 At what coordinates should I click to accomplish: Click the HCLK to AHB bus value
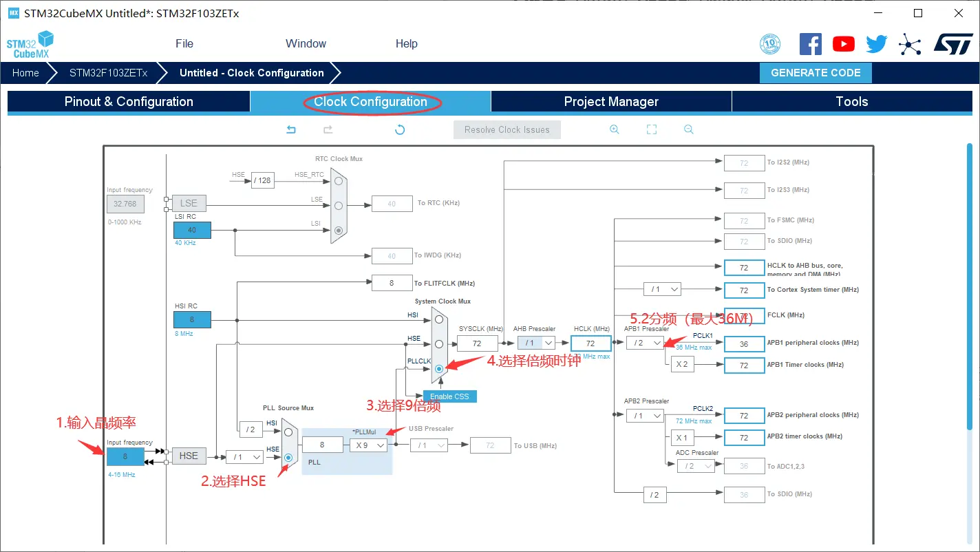[x=744, y=268]
